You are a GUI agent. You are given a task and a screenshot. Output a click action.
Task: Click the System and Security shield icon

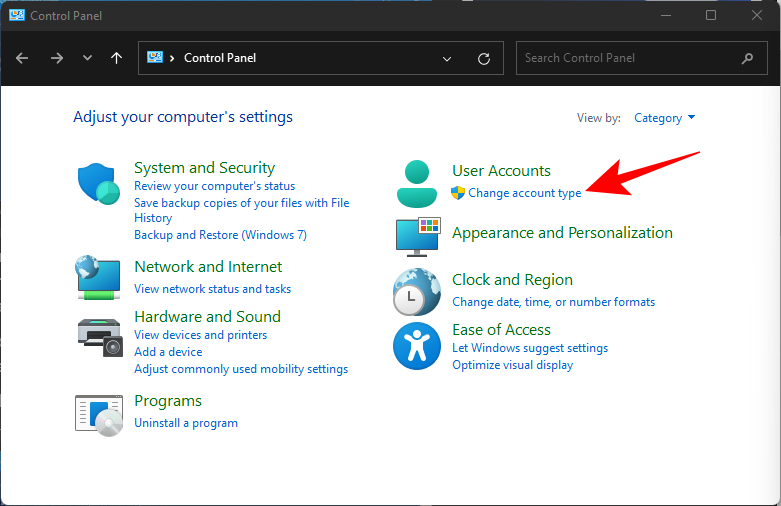pos(98,184)
